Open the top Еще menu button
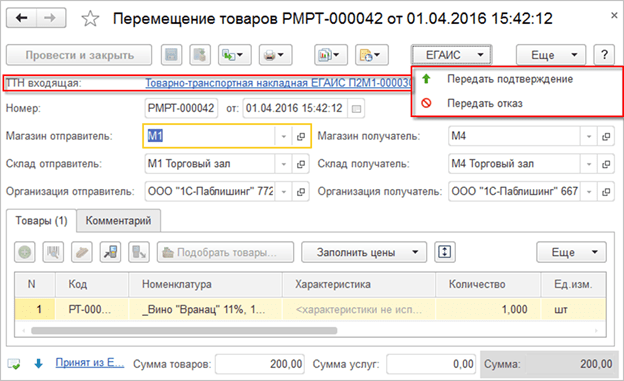Viewport: 624px width, 381px height. pos(551,55)
